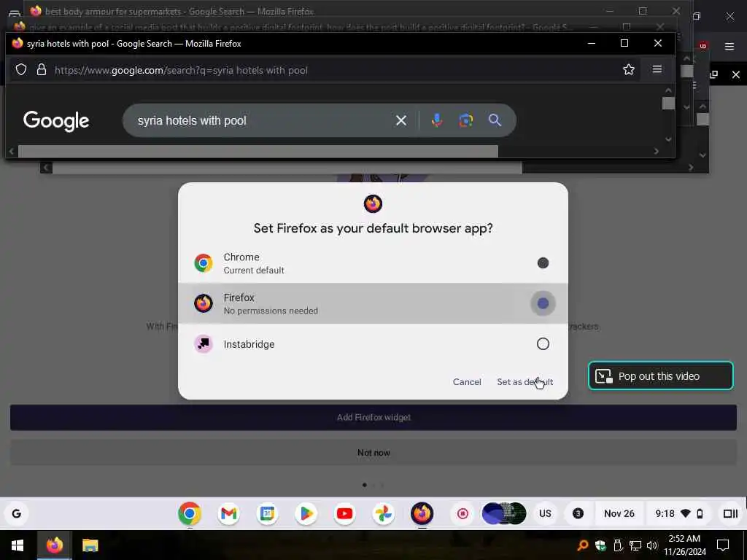Open the Windows Start menu
The image size is (747, 560).
pyautogui.click(x=18, y=545)
